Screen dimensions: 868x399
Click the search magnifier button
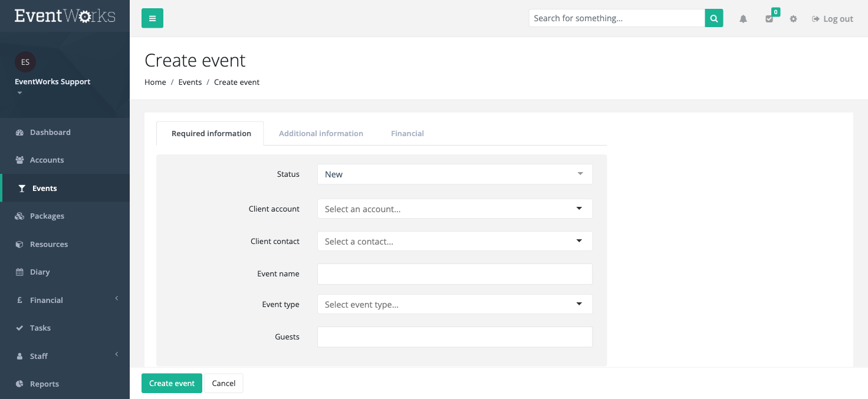[x=714, y=18]
